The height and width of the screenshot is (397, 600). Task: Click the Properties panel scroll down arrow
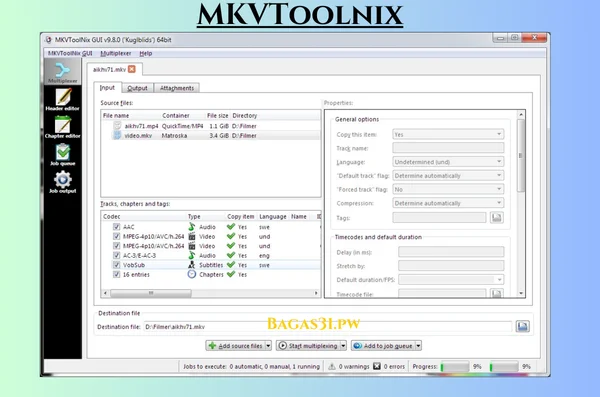coord(521,293)
